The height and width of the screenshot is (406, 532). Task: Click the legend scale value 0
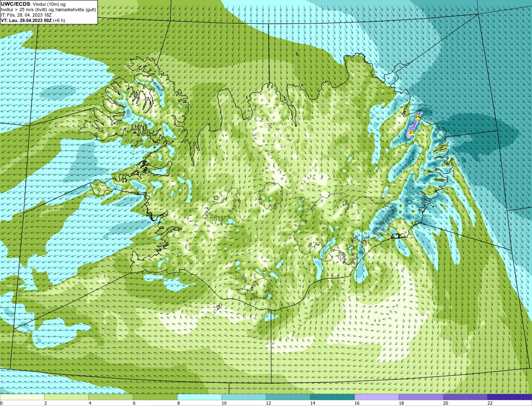click(x=1, y=403)
